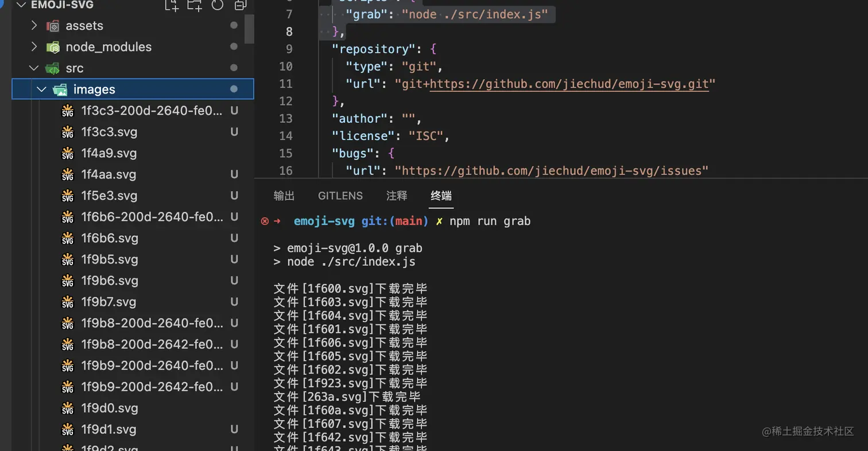The image size is (868, 451).
Task: Click the SVG icon beside 1f6b6-200d-2640-fe0… file
Action: [68, 217]
